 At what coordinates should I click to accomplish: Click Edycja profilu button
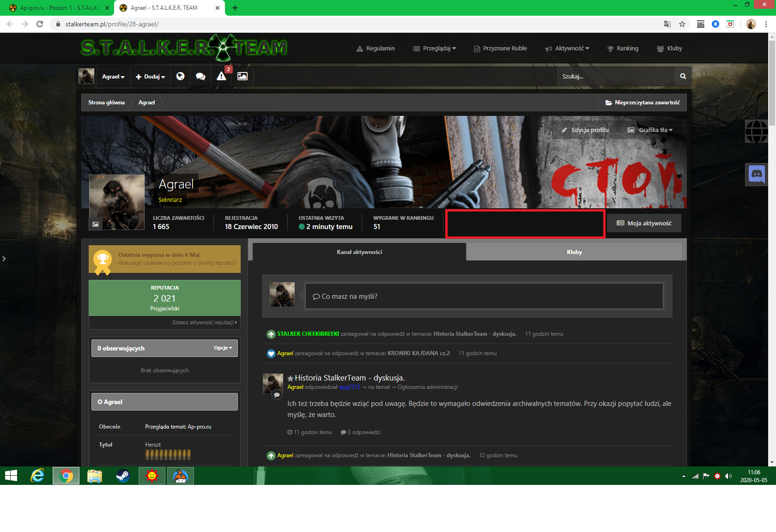(x=585, y=130)
